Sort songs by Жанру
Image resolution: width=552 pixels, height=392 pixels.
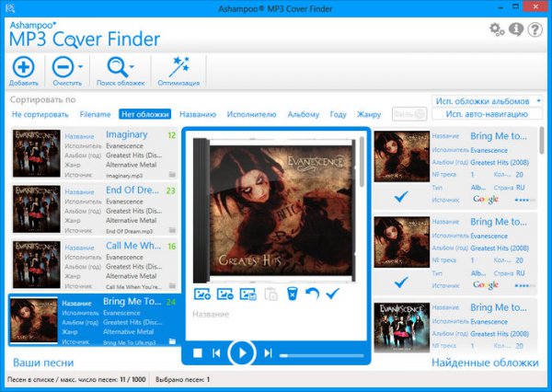tap(369, 114)
